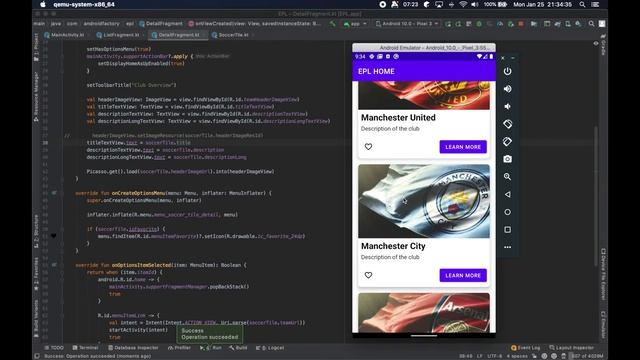Open the Terminal tool window
This screenshot has width=640, height=360.
(x=86, y=348)
